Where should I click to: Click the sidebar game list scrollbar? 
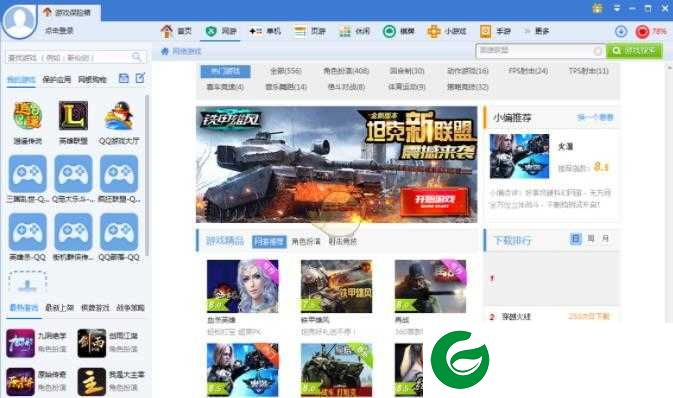(x=147, y=175)
